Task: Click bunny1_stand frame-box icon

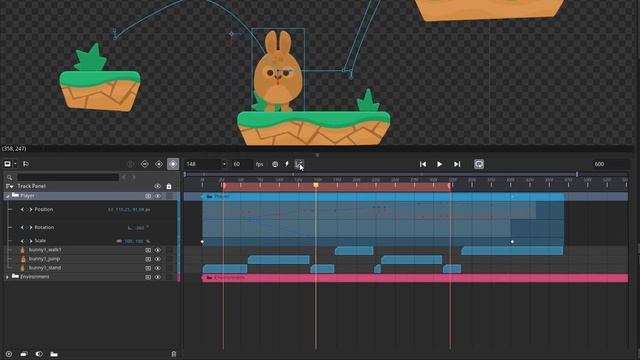Action: point(148,268)
